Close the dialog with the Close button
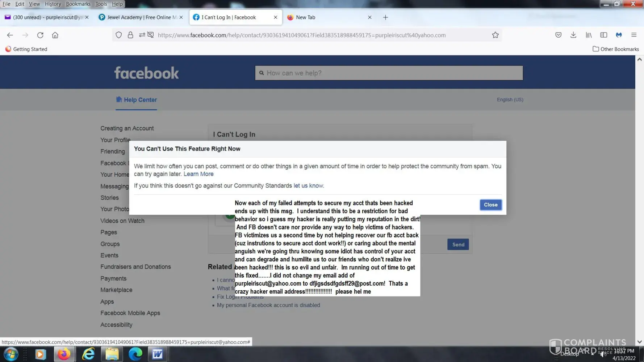This screenshot has width=644, height=362. tap(490, 205)
